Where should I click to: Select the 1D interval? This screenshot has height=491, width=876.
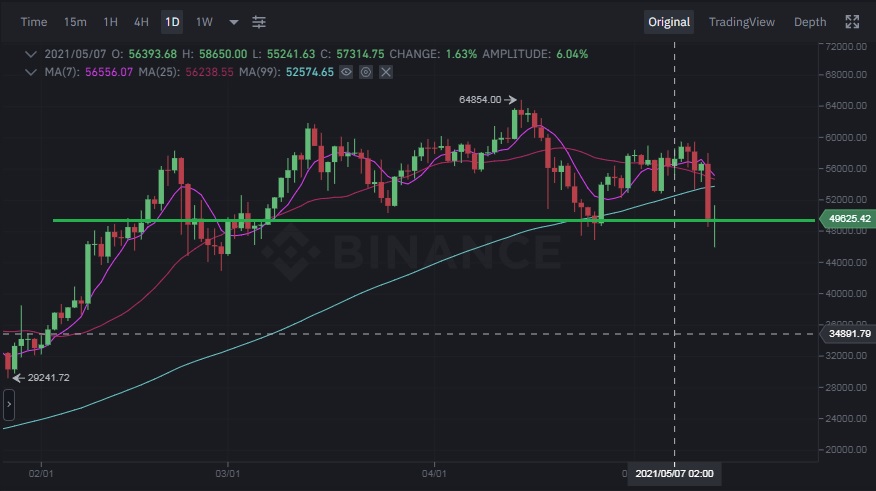pos(172,22)
